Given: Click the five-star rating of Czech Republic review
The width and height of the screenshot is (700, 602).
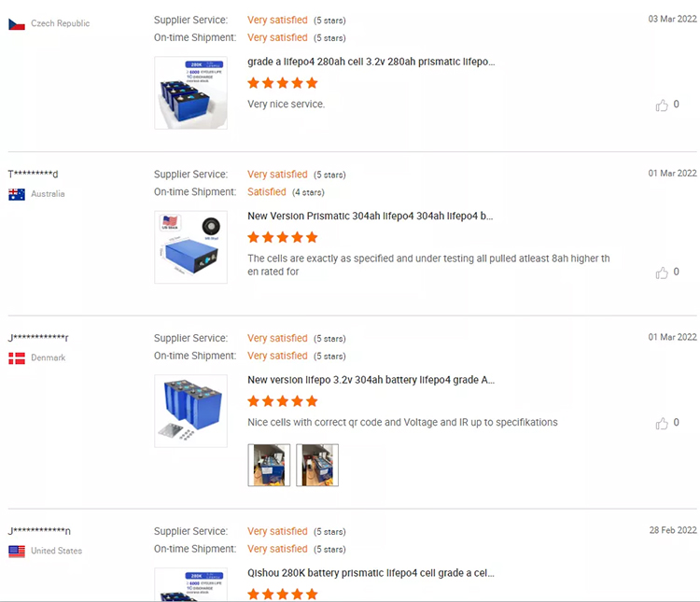Looking at the screenshot, I should pyautogui.click(x=283, y=83).
